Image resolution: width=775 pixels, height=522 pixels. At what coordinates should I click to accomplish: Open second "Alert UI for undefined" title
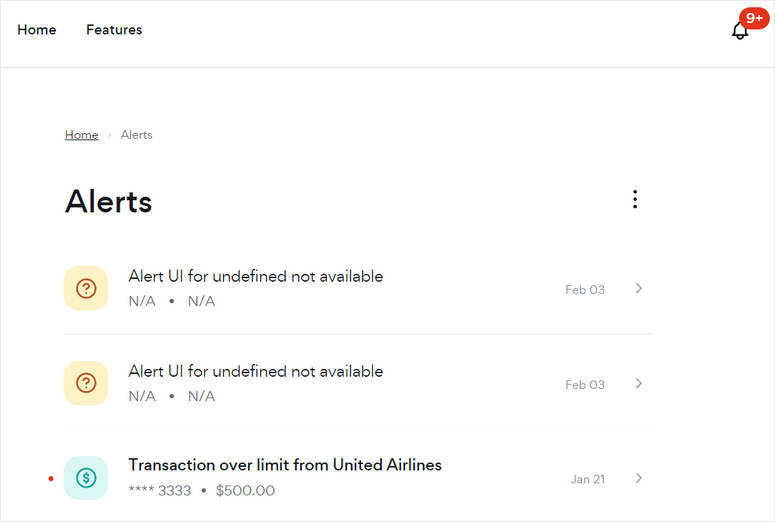point(255,371)
